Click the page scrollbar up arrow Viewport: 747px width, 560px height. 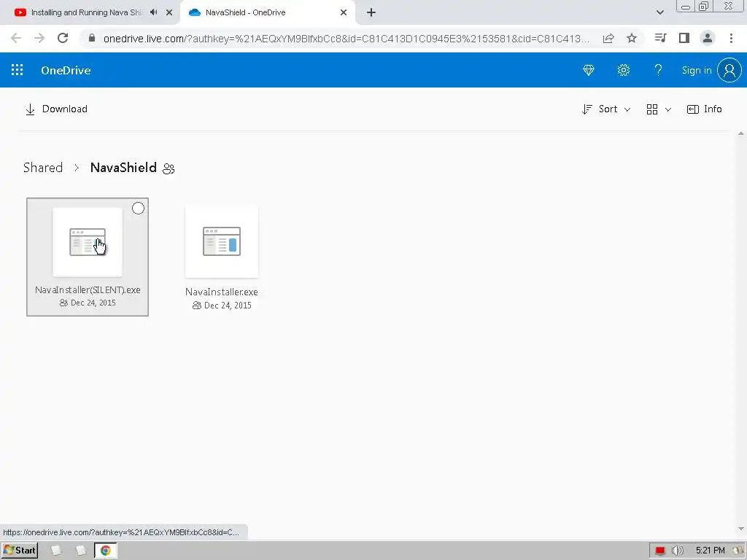741,134
